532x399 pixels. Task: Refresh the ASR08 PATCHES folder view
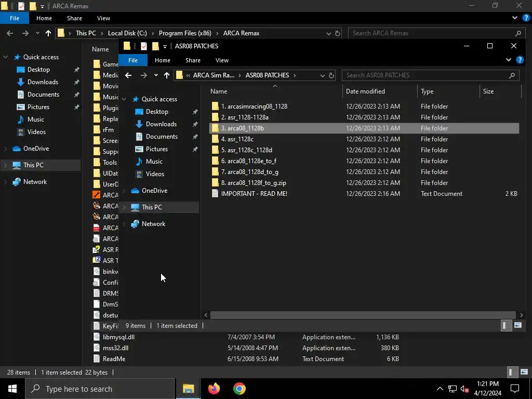(x=331, y=75)
